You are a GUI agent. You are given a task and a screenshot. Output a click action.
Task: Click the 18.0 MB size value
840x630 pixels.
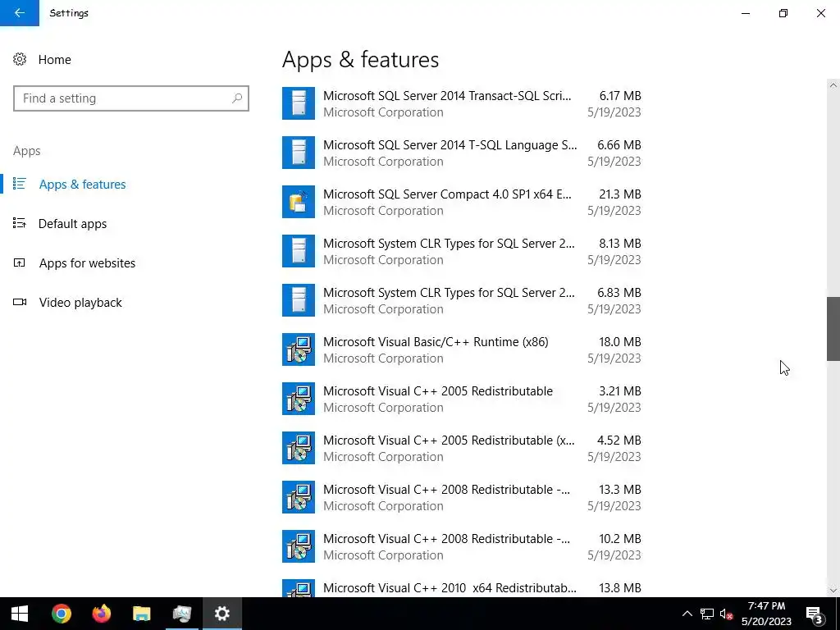coord(620,342)
